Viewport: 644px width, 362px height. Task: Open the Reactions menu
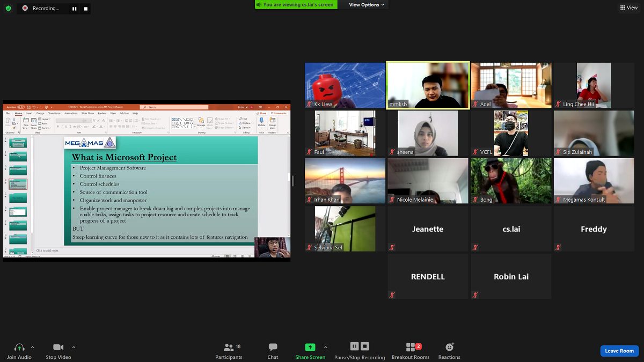[x=449, y=351]
